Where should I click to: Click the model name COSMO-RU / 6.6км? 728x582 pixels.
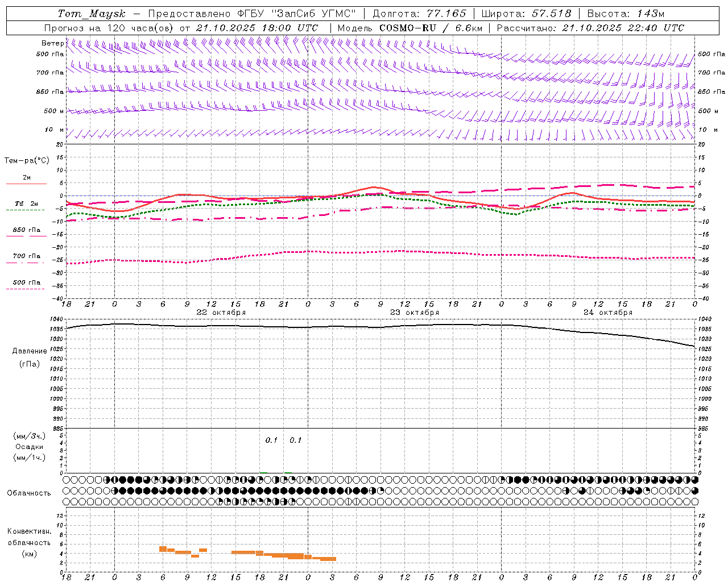[431, 28]
